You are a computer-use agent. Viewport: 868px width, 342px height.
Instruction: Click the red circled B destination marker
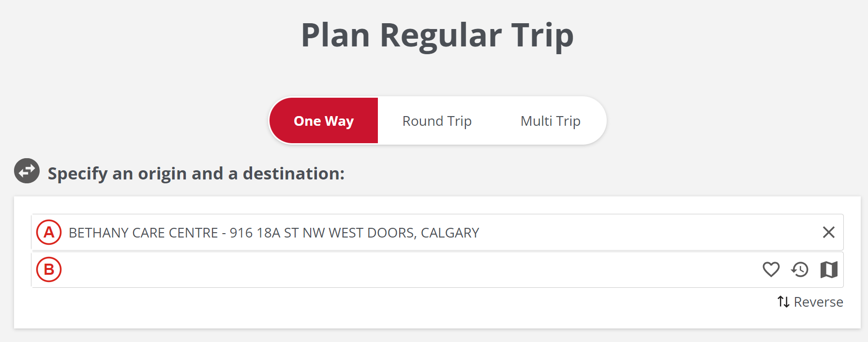49,269
